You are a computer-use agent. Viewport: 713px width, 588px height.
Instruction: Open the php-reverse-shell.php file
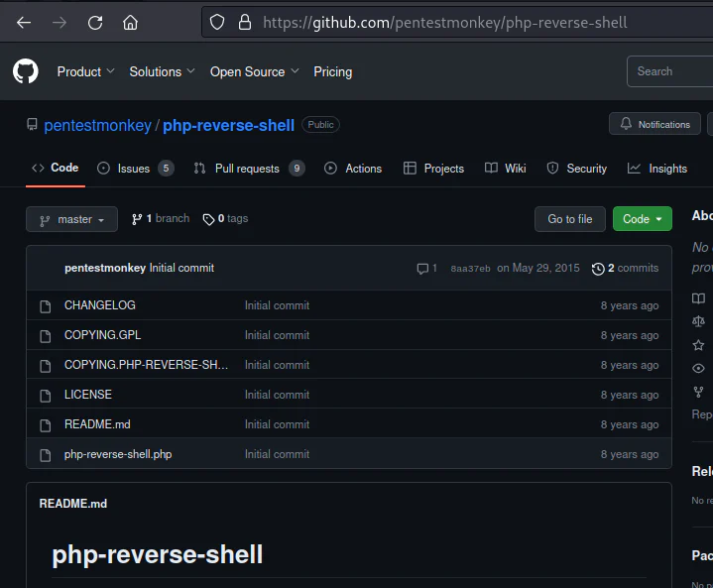point(118,454)
